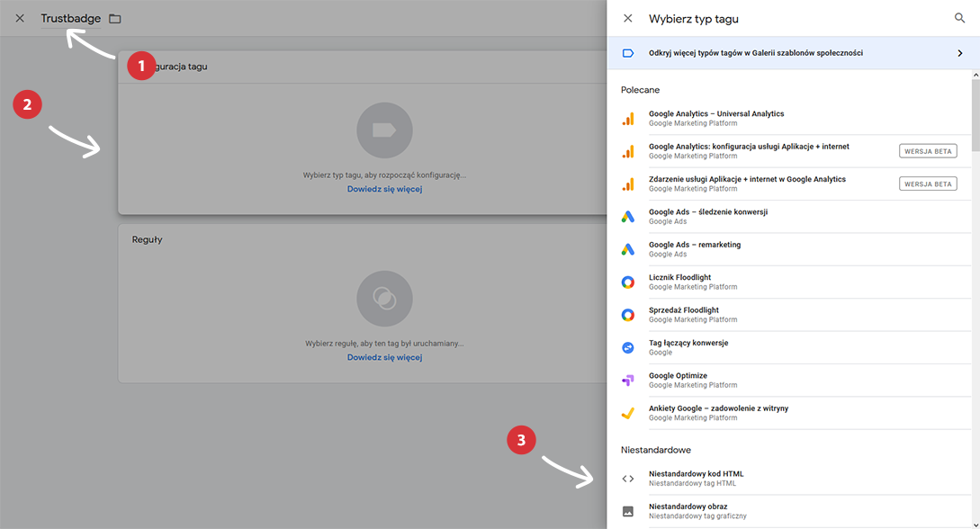Click icon for konfiguracja usługi Aplikacje + internet
980x529 pixels.
[x=628, y=151]
